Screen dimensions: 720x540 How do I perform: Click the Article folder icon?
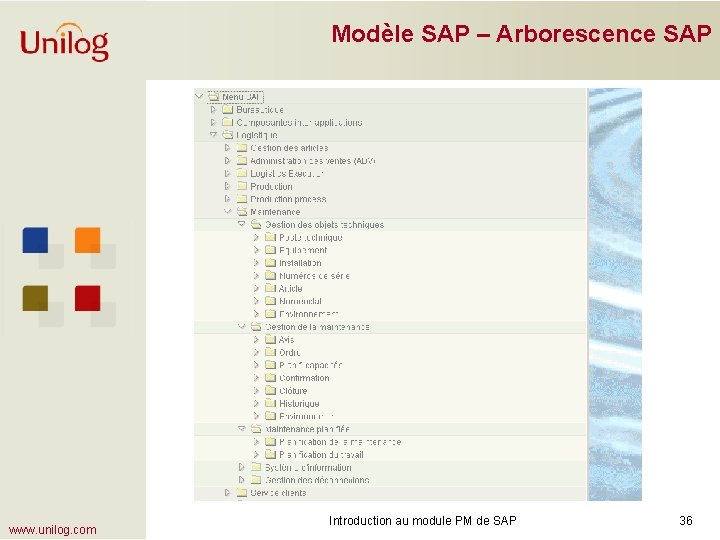[271, 288]
